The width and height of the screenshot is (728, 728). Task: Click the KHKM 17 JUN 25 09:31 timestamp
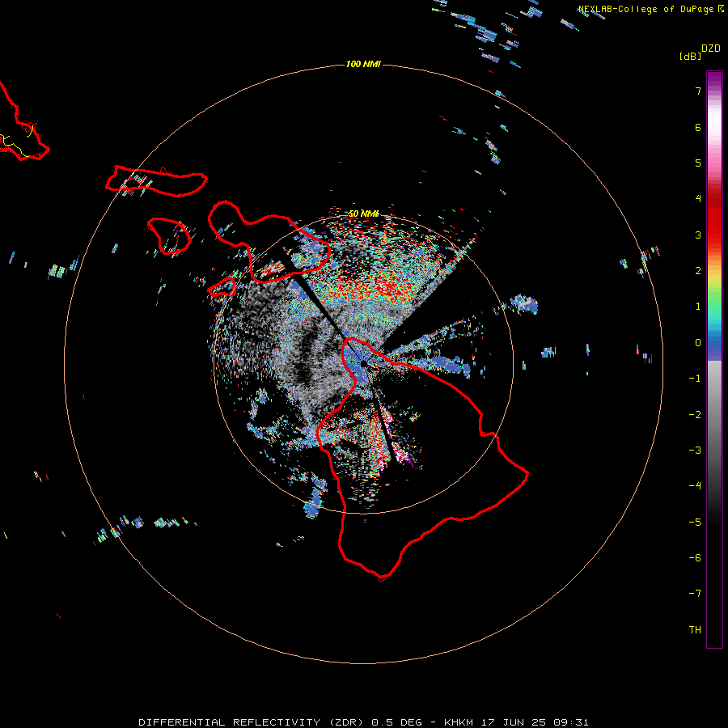click(x=516, y=722)
